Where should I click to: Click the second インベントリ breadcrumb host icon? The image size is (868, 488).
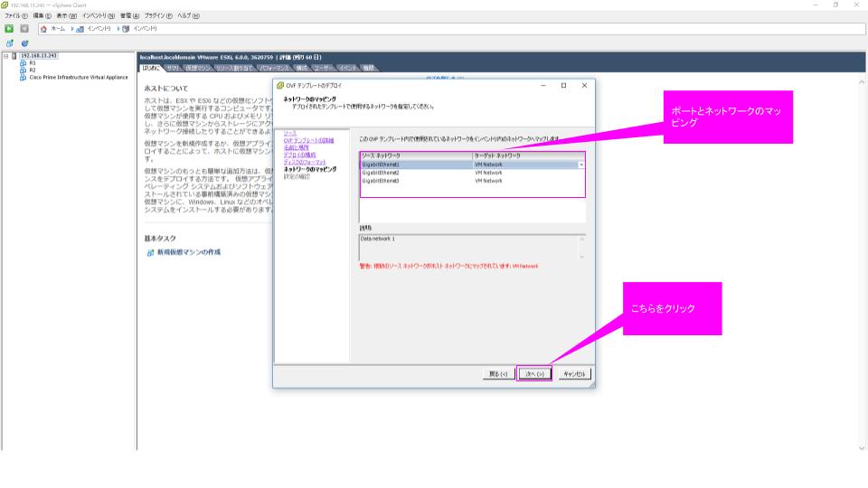(127, 29)
